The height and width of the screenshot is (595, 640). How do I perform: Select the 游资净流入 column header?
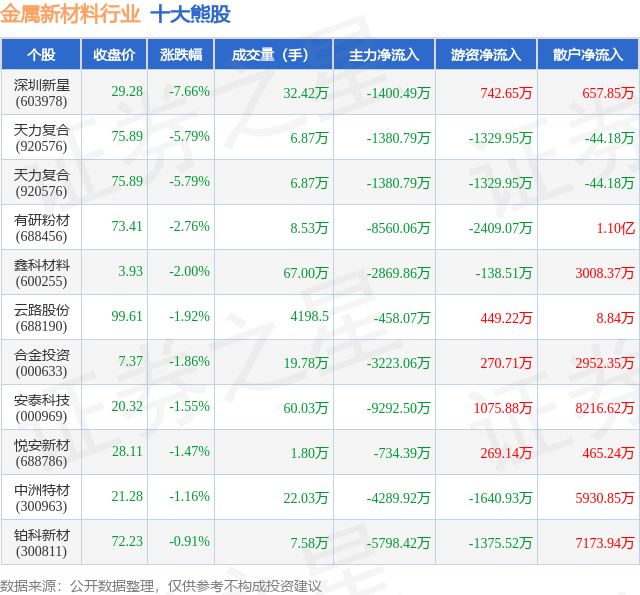click(486, 54)
